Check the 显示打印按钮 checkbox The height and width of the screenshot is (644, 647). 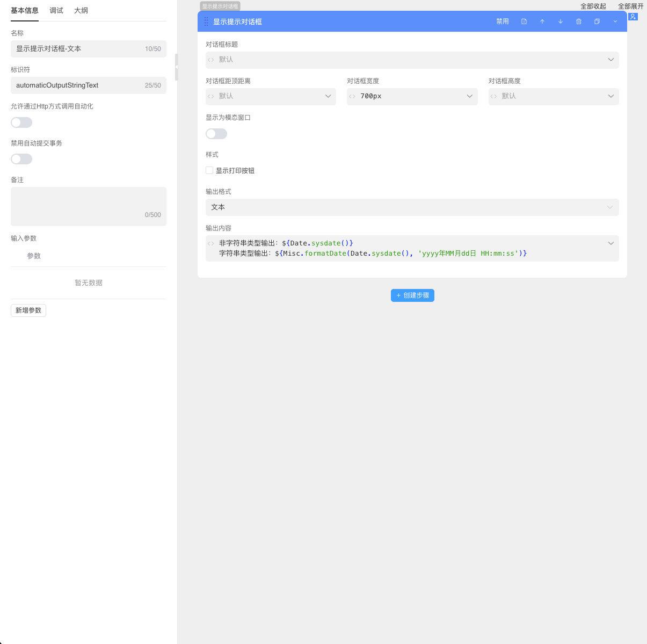point(209,170)
